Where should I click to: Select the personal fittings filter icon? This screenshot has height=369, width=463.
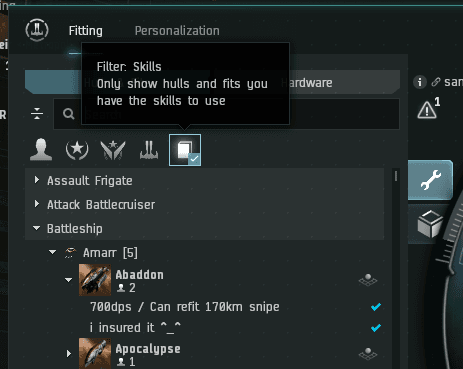pyautogui.click(x=41, y=150)
